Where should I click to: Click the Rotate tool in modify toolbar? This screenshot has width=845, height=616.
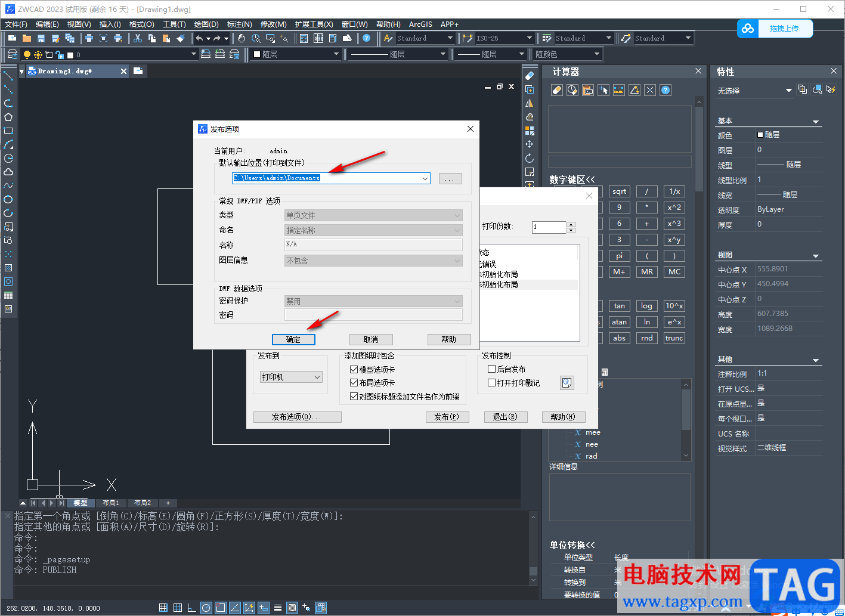[530, 158]
